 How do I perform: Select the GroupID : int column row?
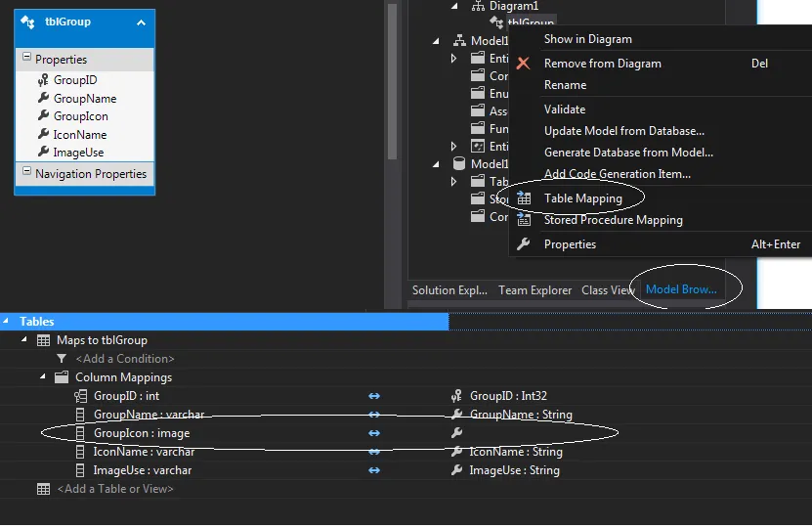click(x=126, y=396)
